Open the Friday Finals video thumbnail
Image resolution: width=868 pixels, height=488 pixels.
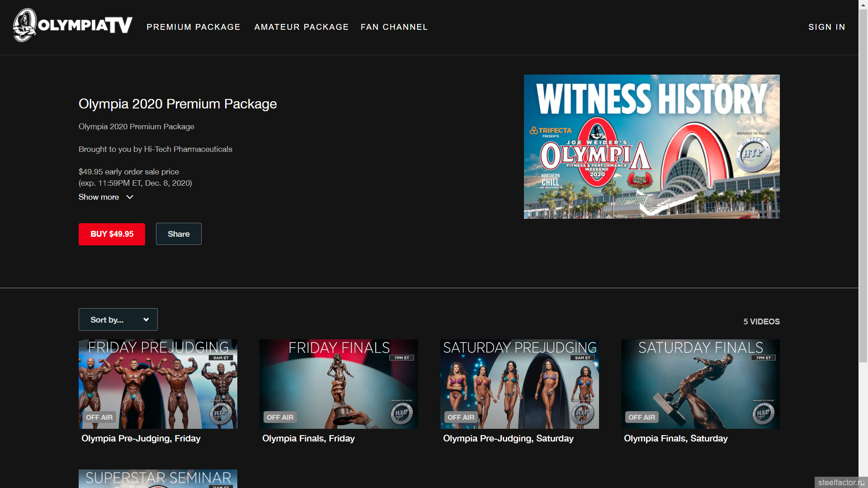tap(339, 384)
